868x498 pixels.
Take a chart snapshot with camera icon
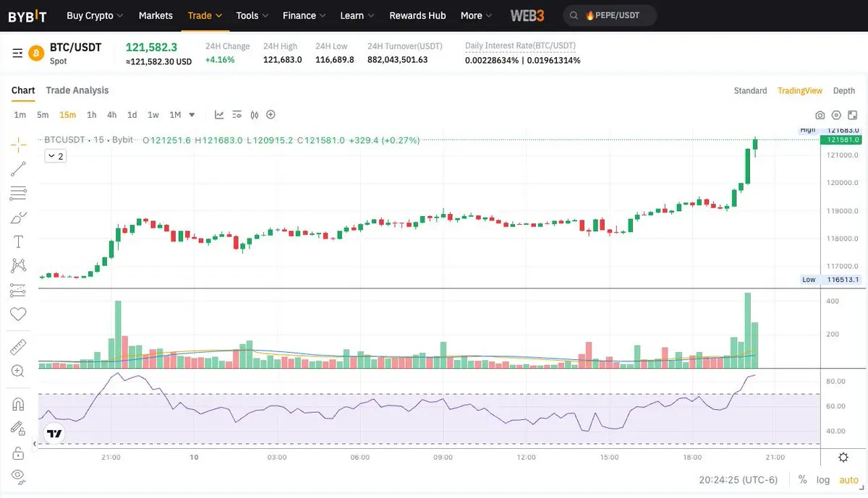pyautogui.click(x=820, y=115)
